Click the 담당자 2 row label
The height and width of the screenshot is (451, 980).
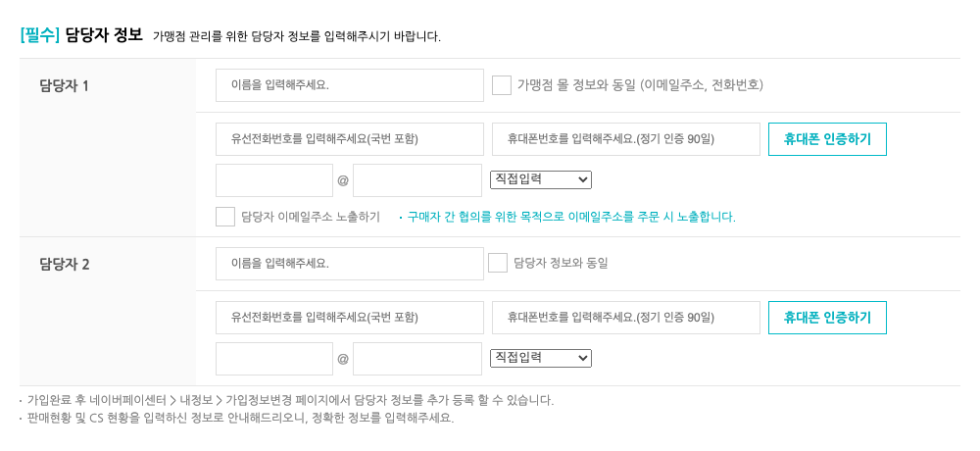(x=65, y=265)
